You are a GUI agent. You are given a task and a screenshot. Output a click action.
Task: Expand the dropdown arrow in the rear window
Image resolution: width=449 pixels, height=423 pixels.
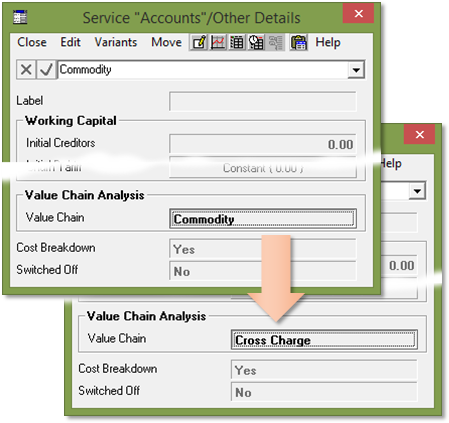pos(417,191)
